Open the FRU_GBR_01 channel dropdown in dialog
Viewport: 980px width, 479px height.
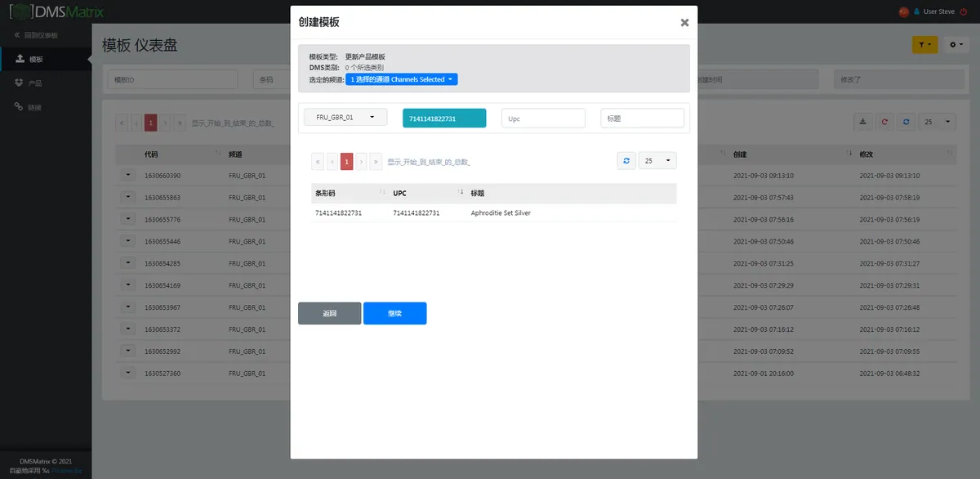(x=345, y=118)
